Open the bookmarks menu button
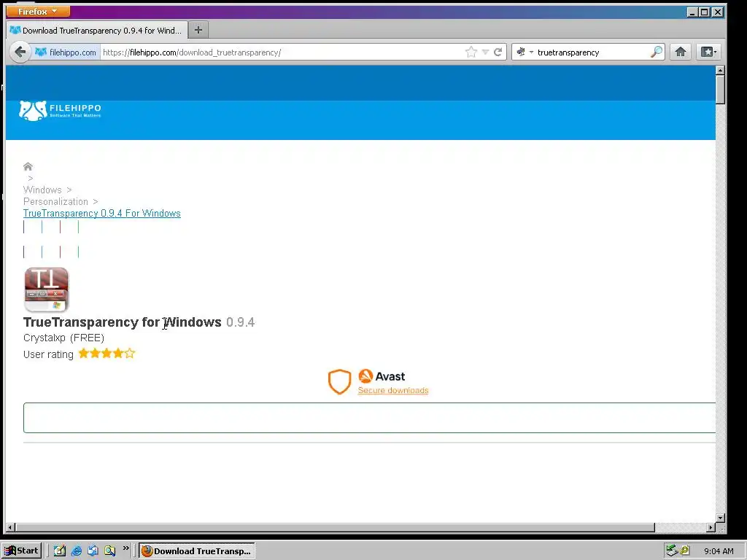 (x=708, y=52)
